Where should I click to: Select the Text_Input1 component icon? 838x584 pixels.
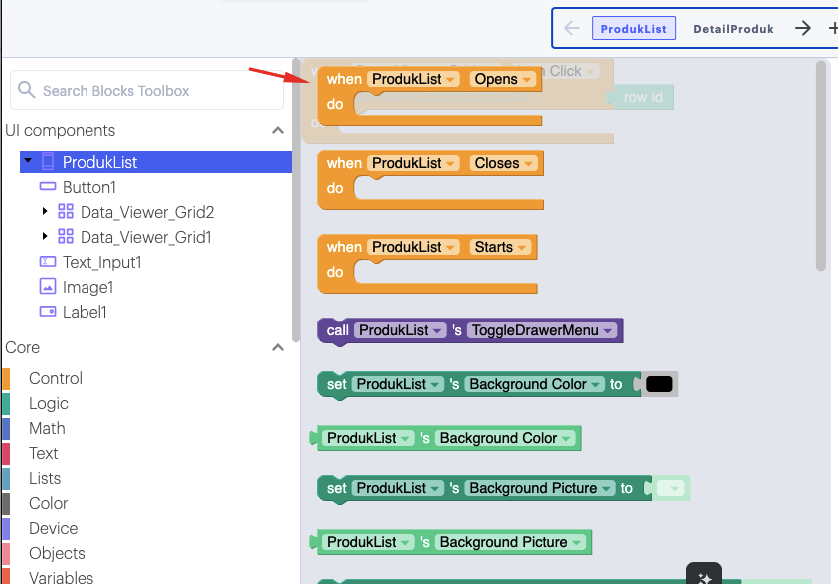pos(48,261)
